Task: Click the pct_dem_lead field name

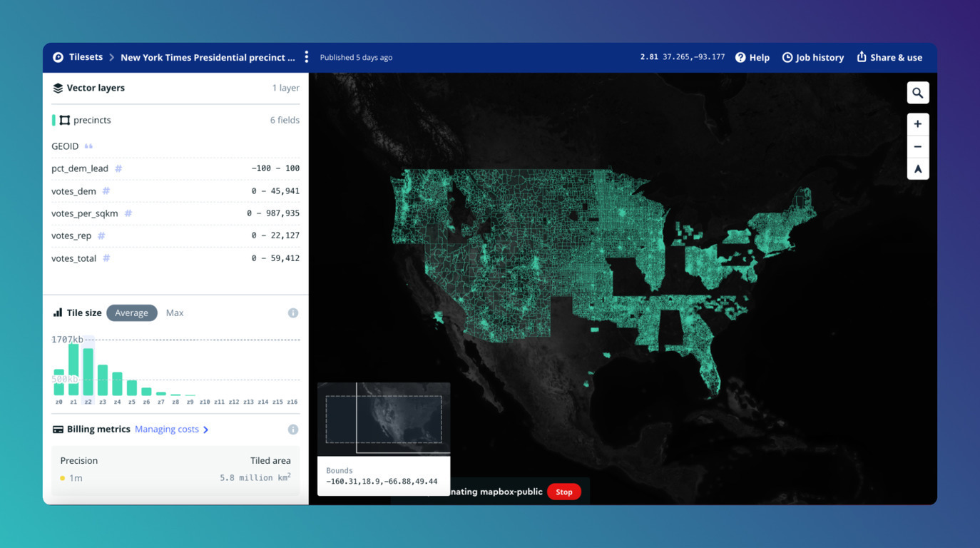Action: pyautogui.click(x=80, y=168)
